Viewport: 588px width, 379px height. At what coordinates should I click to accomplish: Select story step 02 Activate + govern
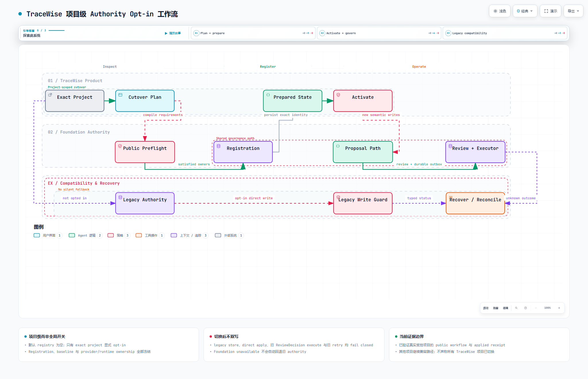379,33
